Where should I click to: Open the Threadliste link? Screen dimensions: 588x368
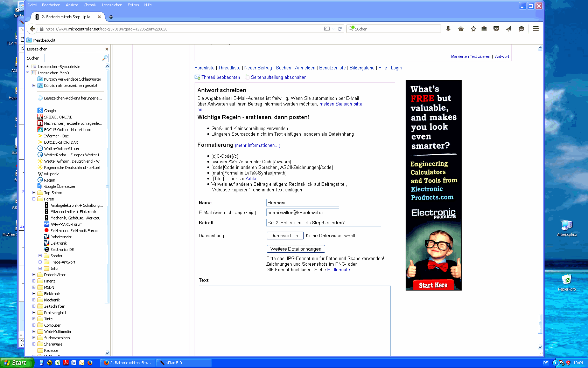pyautogui.click(x=229, y=68)
